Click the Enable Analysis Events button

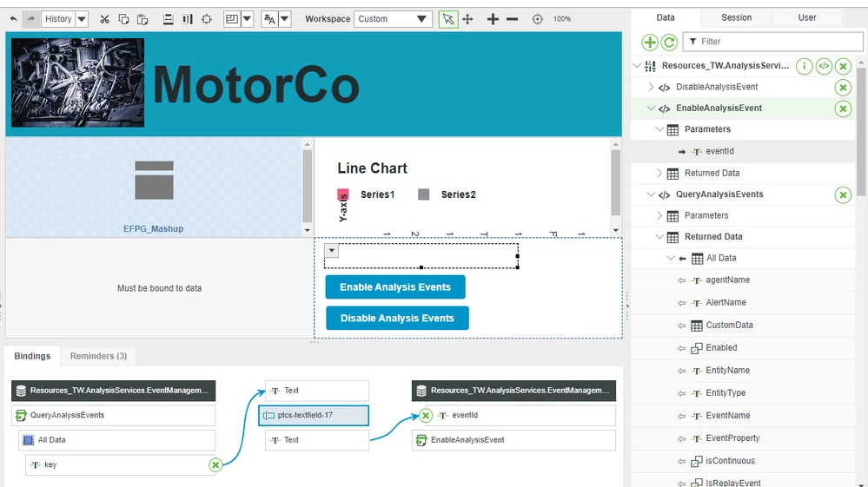(x=395, y=286)
